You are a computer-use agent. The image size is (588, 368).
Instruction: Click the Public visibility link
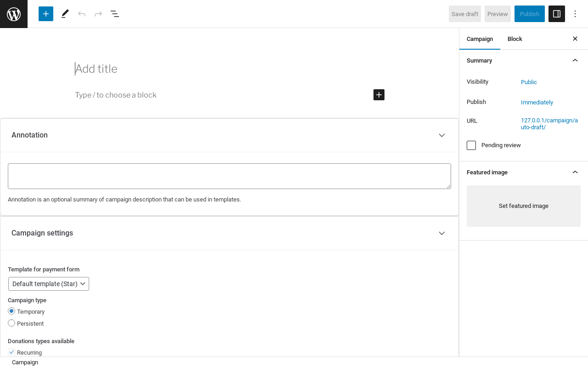tap(529, 82)
